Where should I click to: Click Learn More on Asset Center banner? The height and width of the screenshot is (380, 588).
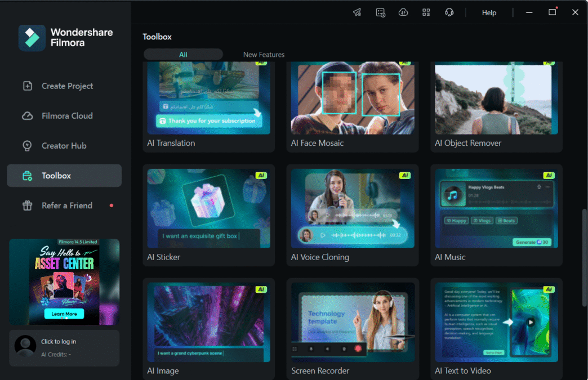pyautogui.click(x=64, y=314)
